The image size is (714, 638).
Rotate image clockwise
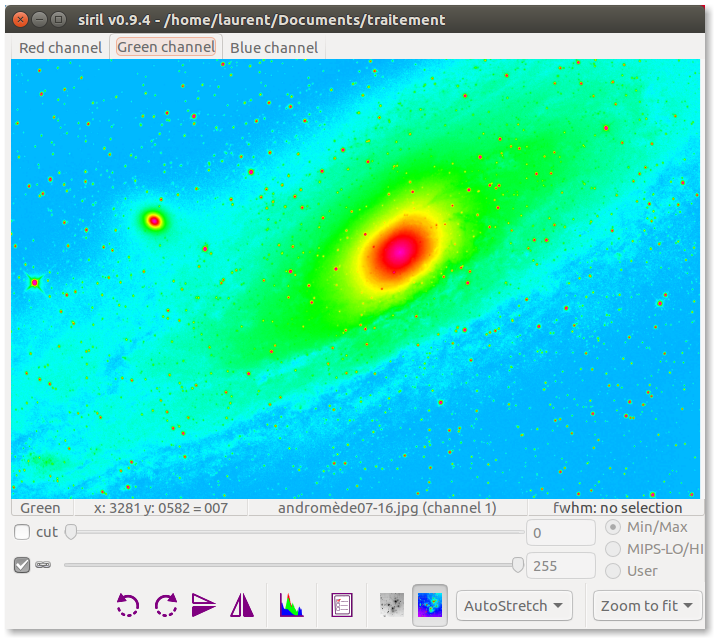click(x=166, y=605)
